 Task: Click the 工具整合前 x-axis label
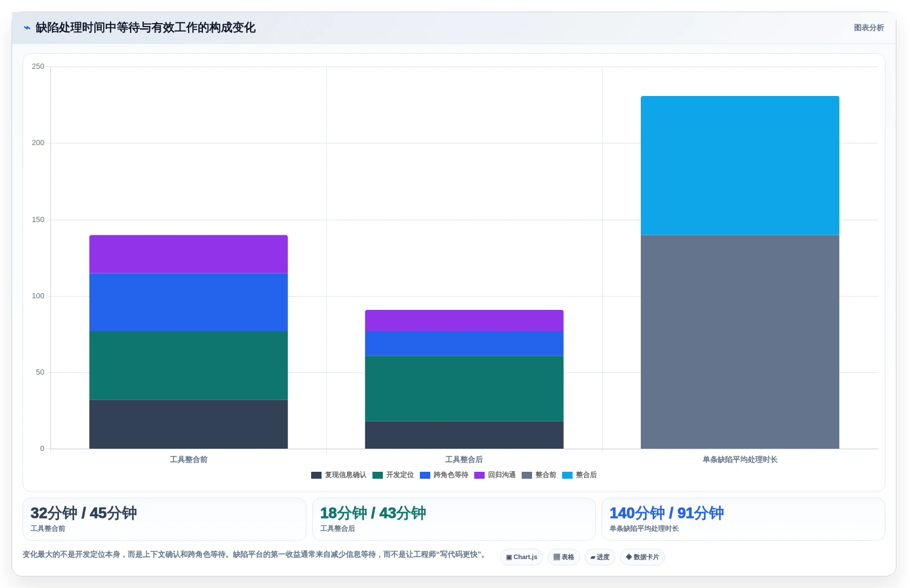point(189,460)
